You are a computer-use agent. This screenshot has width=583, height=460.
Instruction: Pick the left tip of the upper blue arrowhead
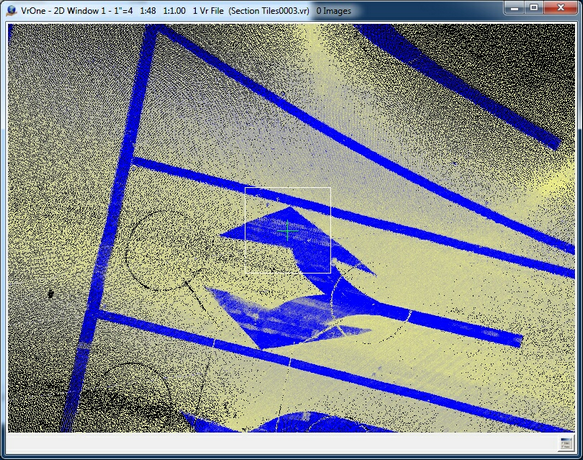click(x=222, y=235)
